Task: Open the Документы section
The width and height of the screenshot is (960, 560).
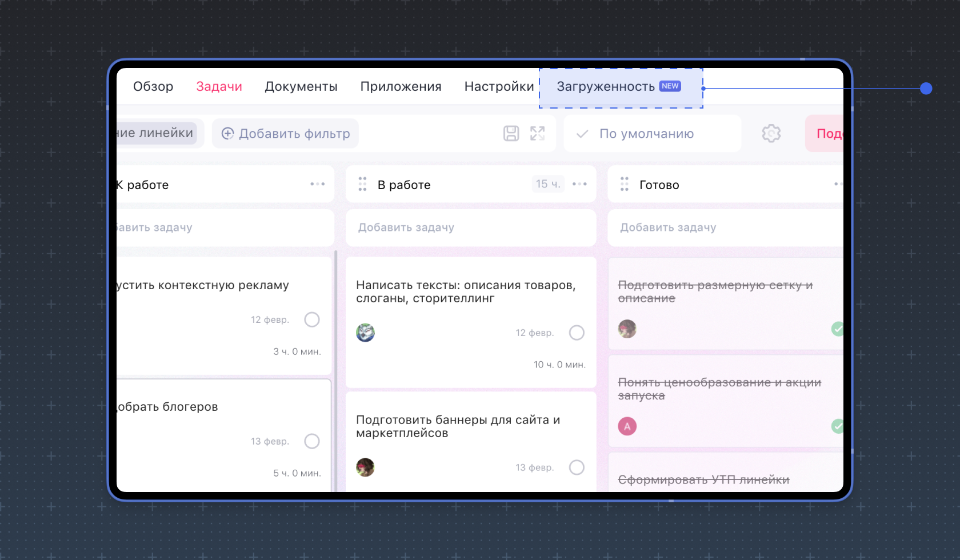Action: click(301, 86)
